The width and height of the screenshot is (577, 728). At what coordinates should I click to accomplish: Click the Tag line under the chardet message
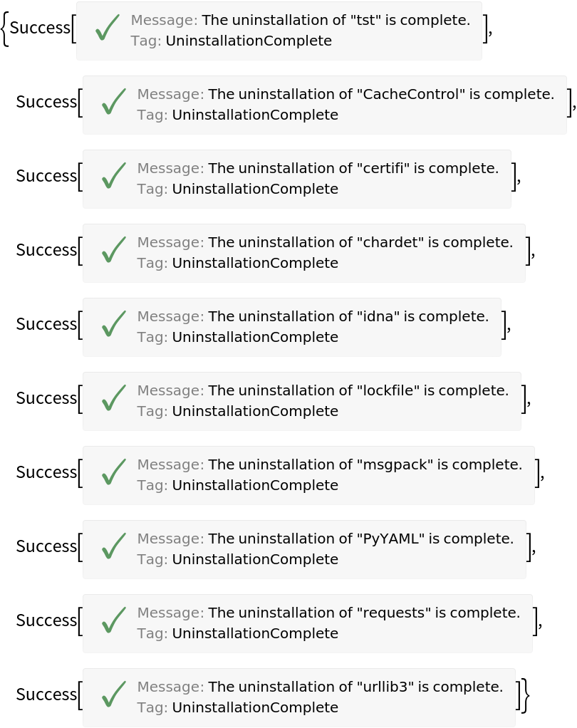tap(237, 263)
